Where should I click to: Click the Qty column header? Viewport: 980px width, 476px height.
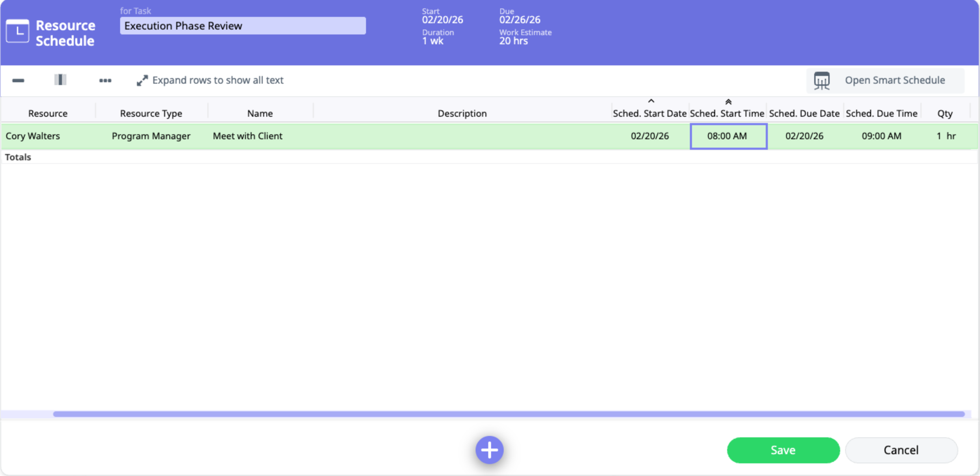coord(945,114)
